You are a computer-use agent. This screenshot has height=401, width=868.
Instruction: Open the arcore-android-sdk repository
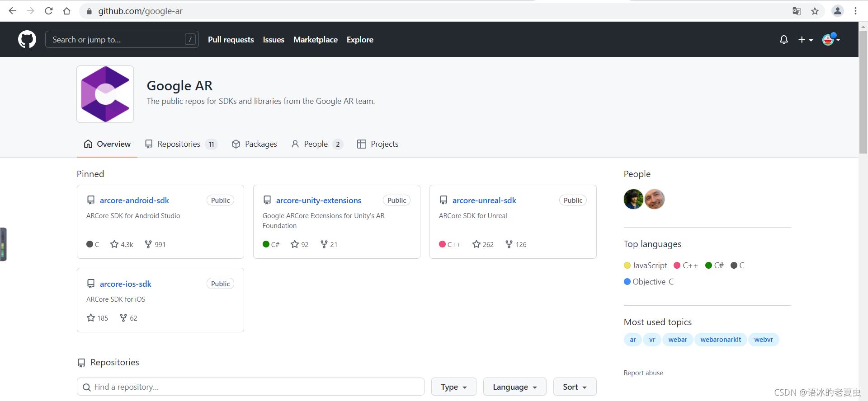point(134,200)
